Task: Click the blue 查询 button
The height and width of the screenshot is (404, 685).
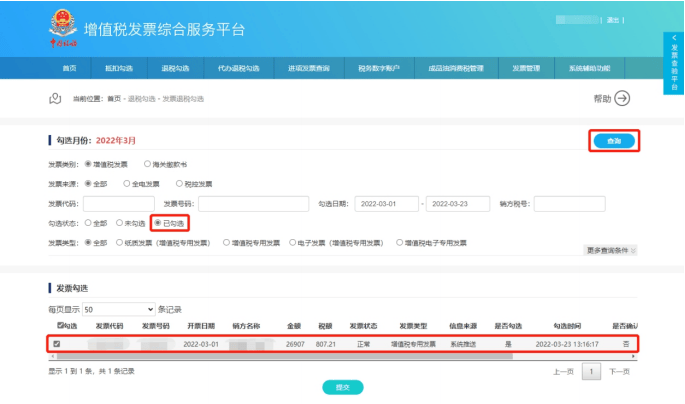Action: point(613,141)
